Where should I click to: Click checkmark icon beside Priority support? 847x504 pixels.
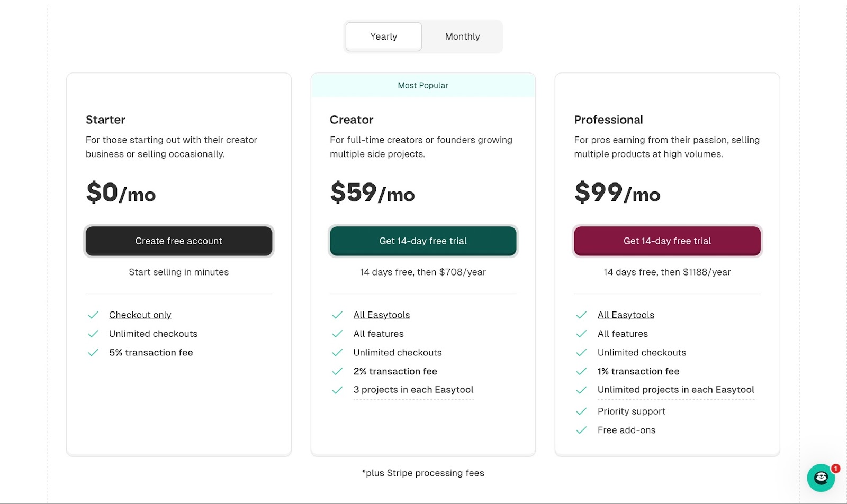[581, 411]
